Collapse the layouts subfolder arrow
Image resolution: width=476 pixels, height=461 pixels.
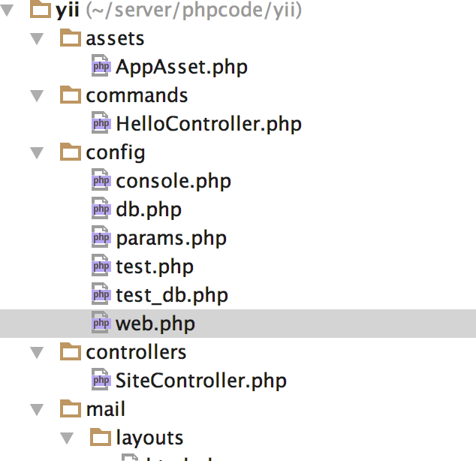coord(67,438)
